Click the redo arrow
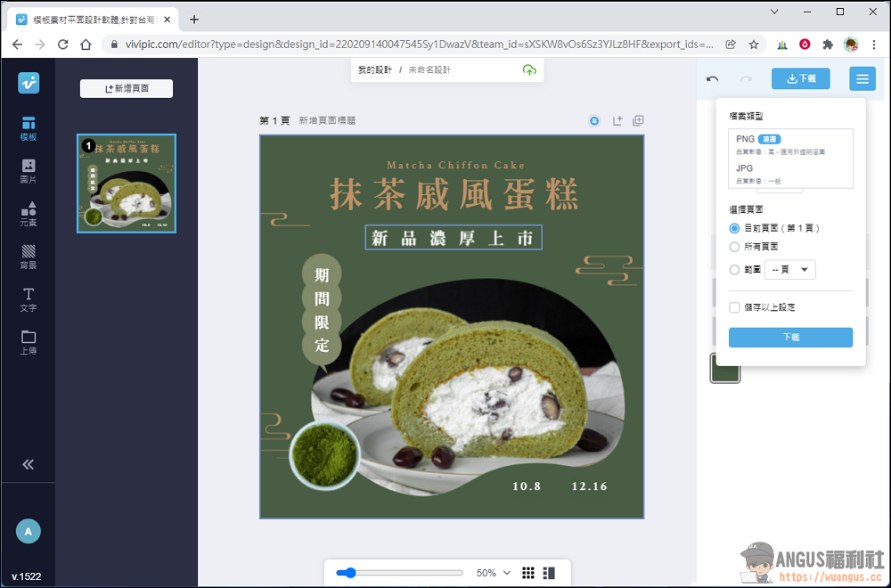This screenshot has height=588, width=891. tap(746, 78)
